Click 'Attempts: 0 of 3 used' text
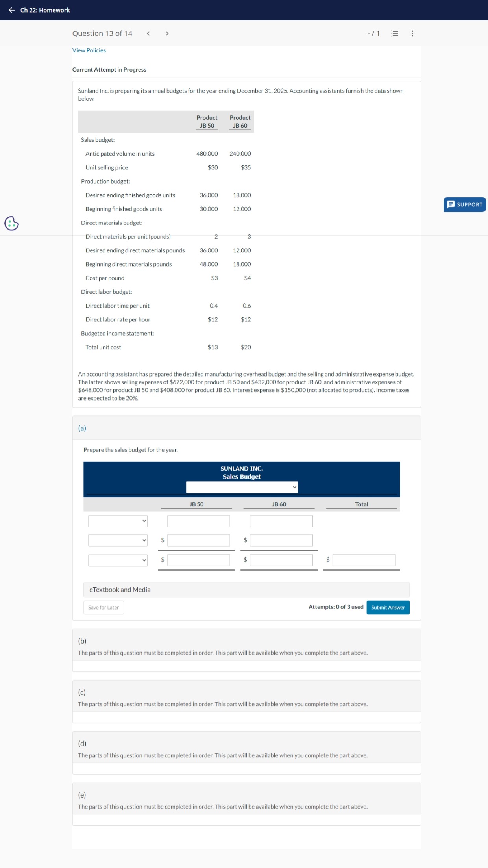The height and width of the screenshot is (868, 488). point(336,607)
